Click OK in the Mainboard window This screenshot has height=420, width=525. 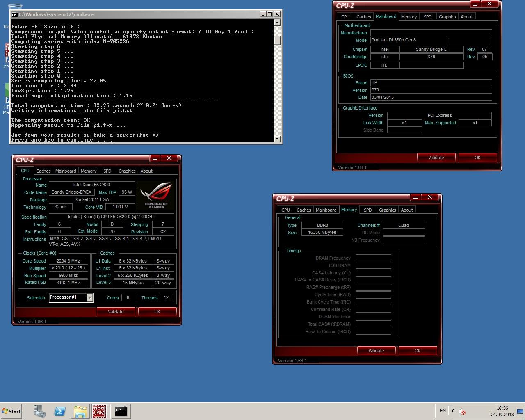[x=477, y=157]
